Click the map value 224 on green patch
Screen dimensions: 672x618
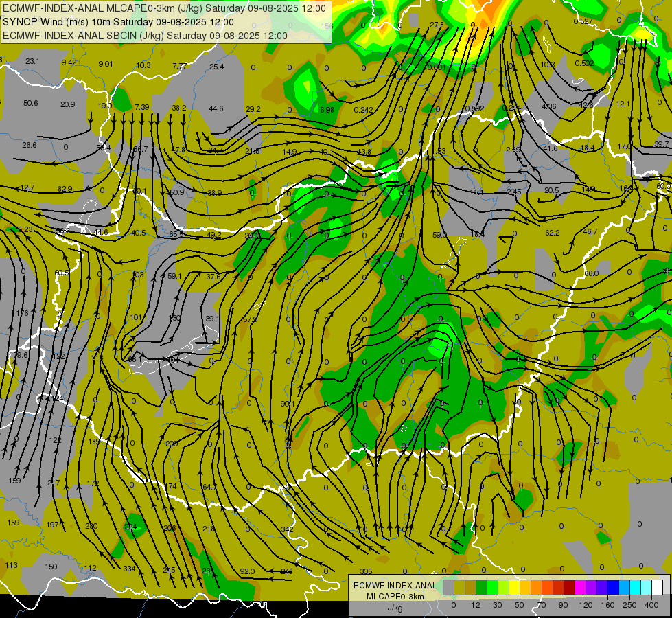pos(130,527)
